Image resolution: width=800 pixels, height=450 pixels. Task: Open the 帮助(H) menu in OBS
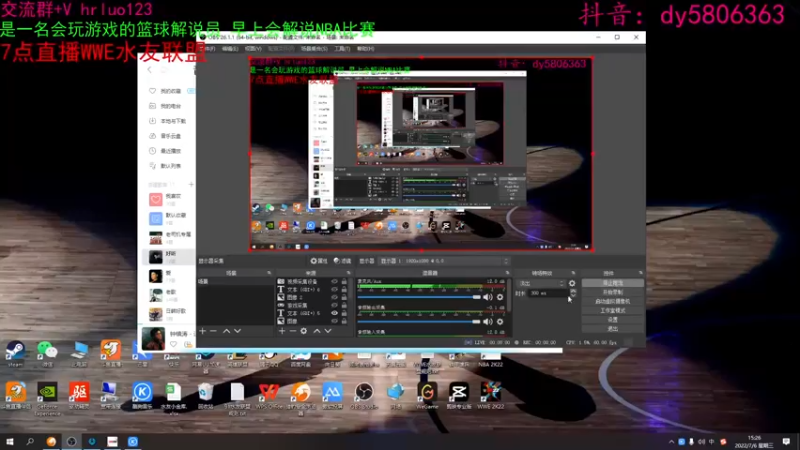point(365,49)
